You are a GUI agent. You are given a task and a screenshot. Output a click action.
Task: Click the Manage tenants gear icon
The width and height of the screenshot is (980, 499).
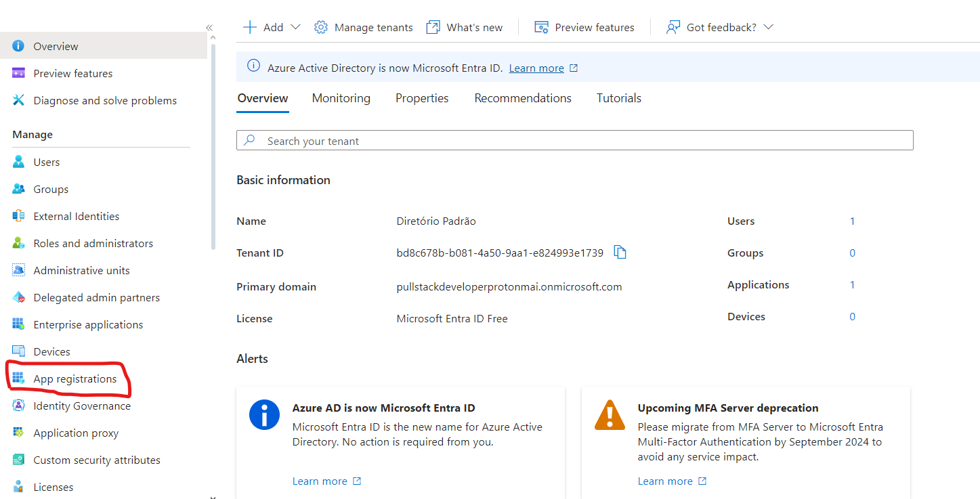click(321, 27)
